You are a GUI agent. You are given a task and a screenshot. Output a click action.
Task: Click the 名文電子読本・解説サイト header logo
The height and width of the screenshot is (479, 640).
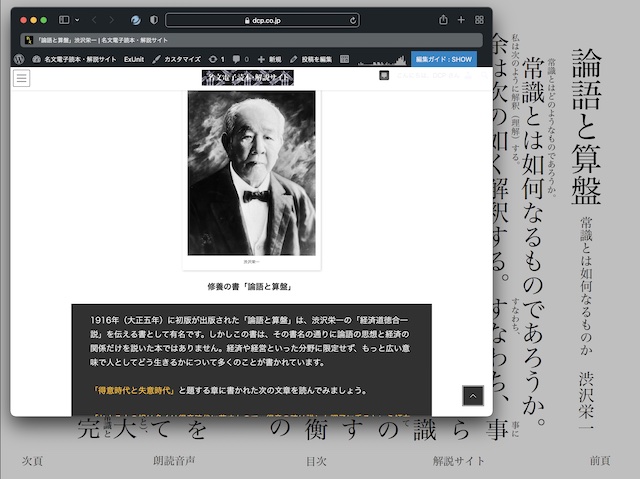(248, 78)
